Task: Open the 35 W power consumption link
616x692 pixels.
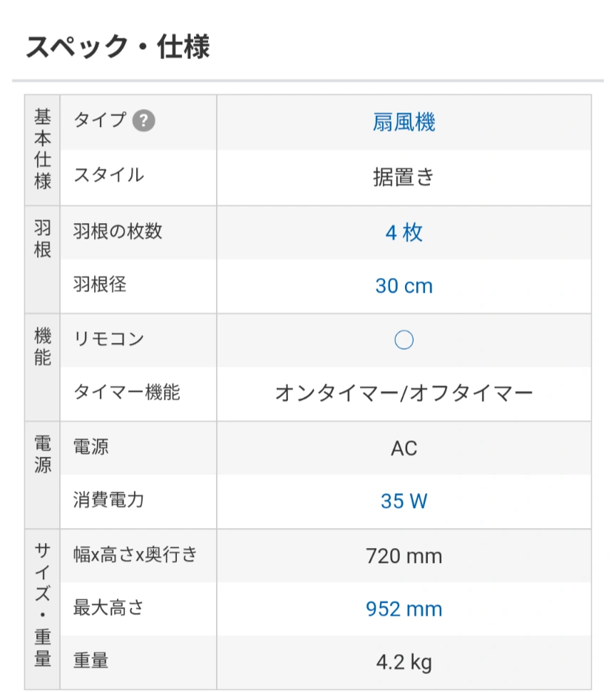Action: point(404,501)
